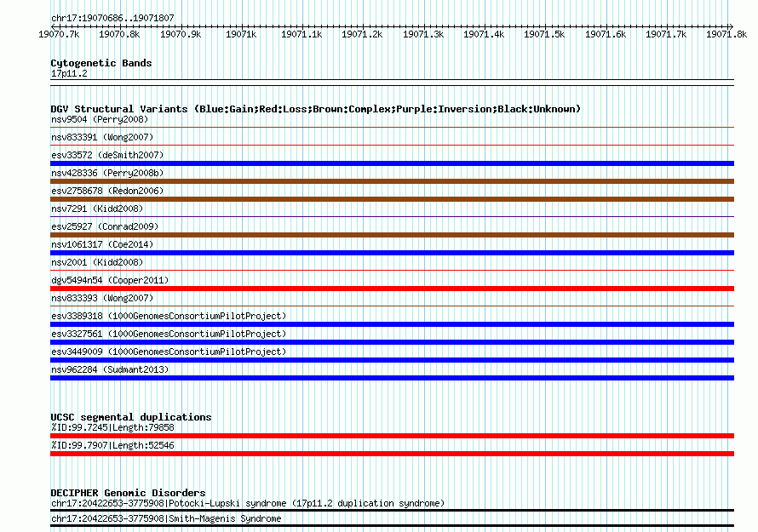Click the 19071.2k ruler tick label

click(362, 34)
